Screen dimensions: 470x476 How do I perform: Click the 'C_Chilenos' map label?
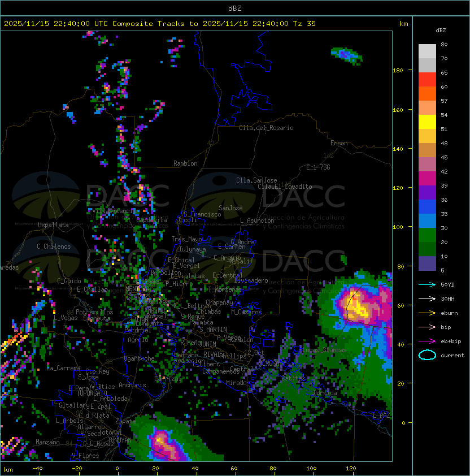(54, 246)
